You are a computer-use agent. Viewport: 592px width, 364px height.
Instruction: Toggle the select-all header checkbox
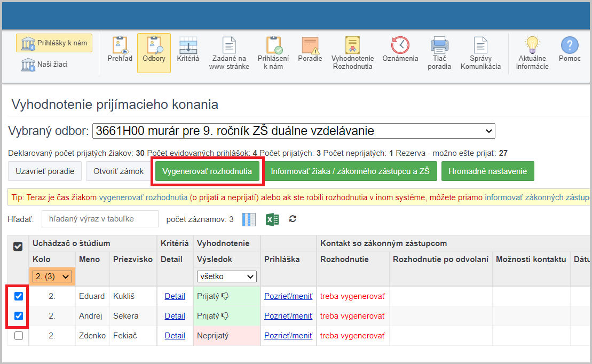(x=18, y=246)
